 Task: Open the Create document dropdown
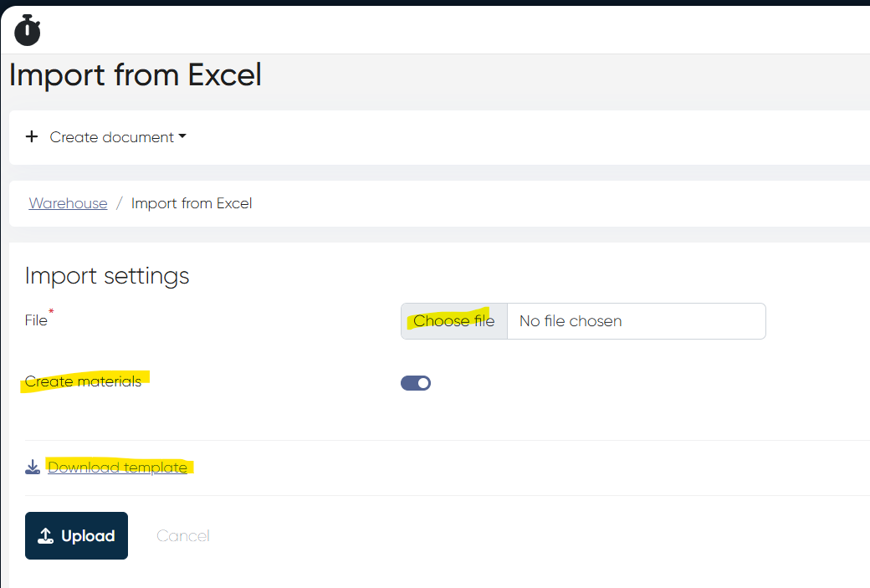[112, 137]
